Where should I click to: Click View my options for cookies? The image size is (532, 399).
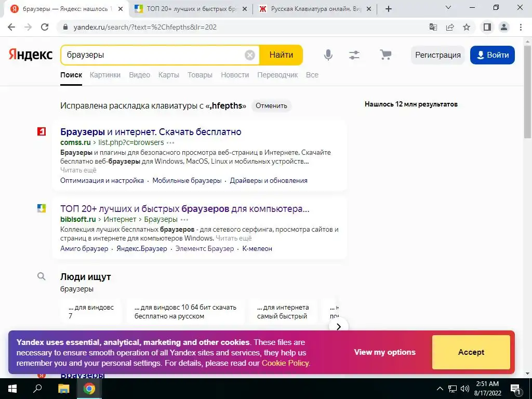coord(385,352)
